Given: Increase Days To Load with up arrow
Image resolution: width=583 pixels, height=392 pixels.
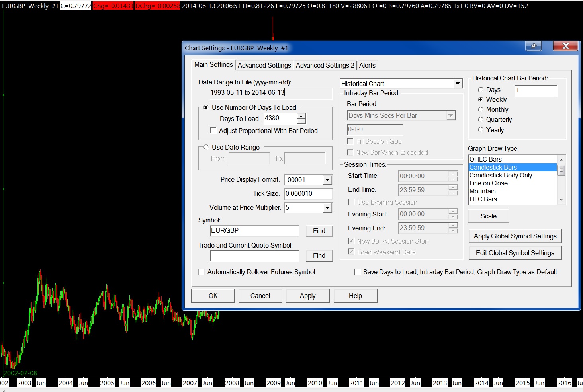Looking at the screenshot, I should 301,116.
